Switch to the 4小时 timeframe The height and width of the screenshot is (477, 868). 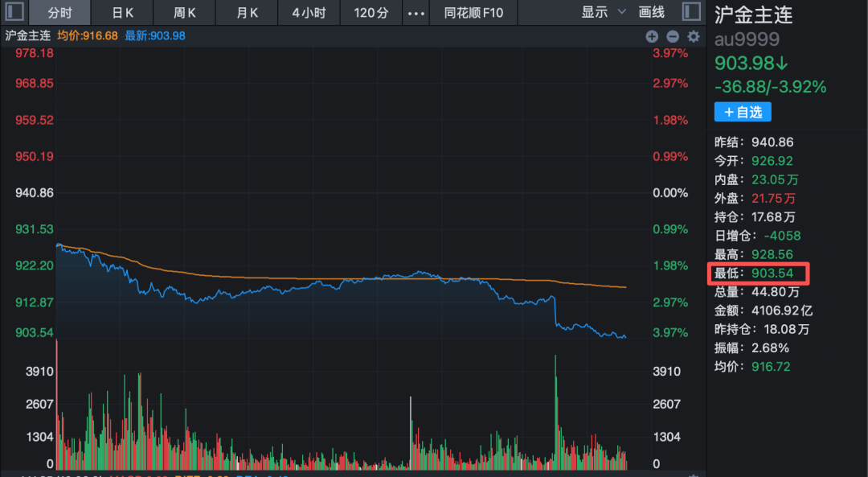pos(309,12)
